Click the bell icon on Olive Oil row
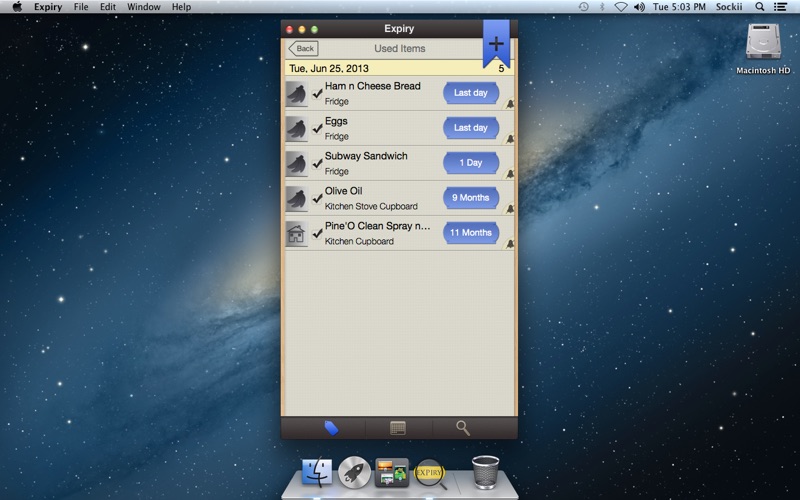The width and height of the screenshot is (800, 500). point(509,209)
